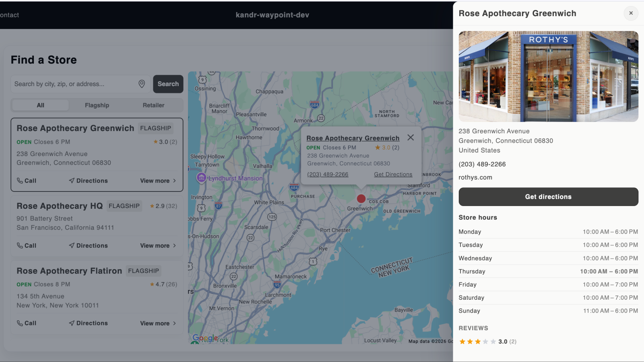Click phone number link in map popup
Viewport: 644px width, 362px height.
328,174
